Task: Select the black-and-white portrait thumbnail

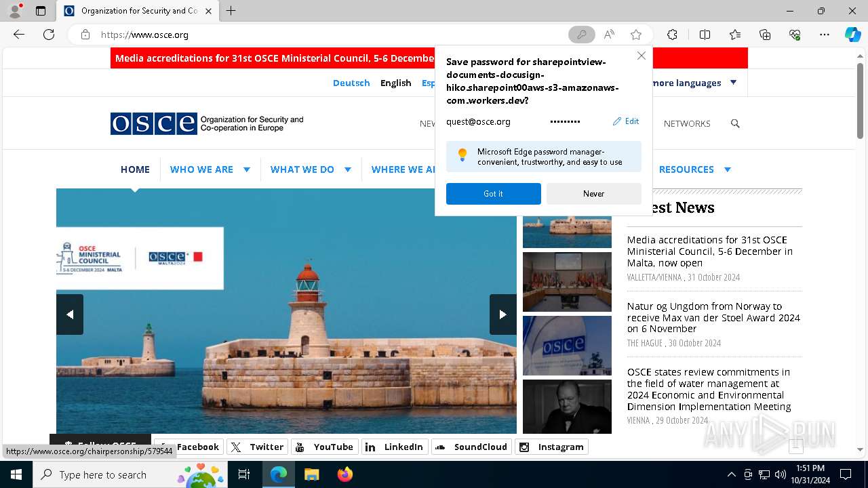Action: 567,407
